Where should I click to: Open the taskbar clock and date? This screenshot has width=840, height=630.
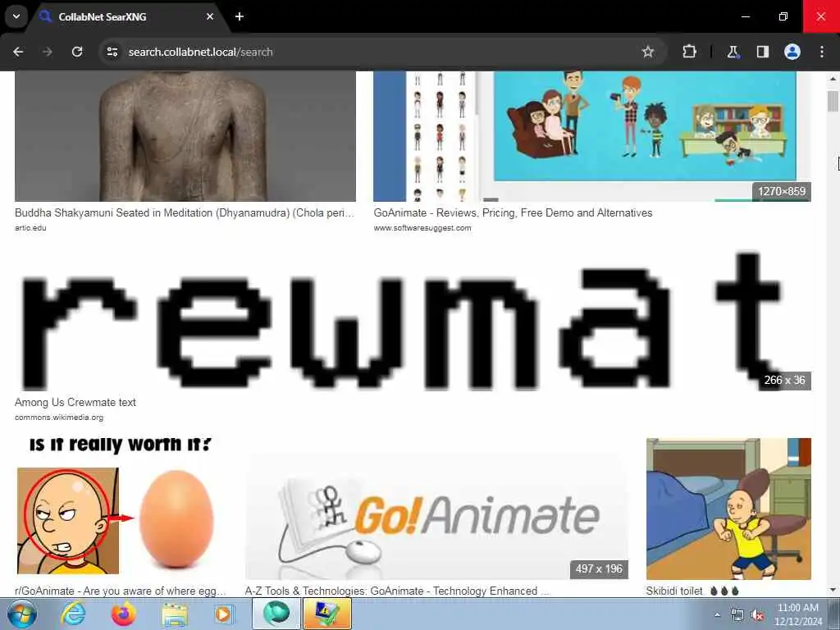[797, 614]
